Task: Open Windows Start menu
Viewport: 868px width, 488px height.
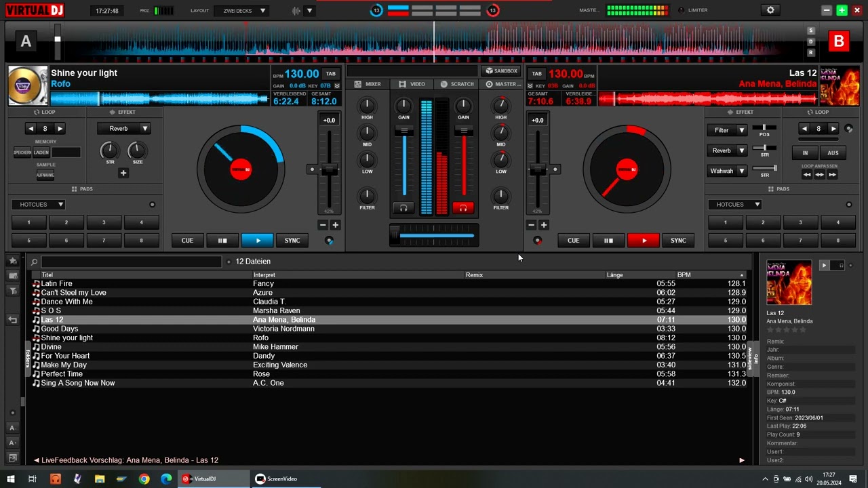Action: tap(10, 479)
